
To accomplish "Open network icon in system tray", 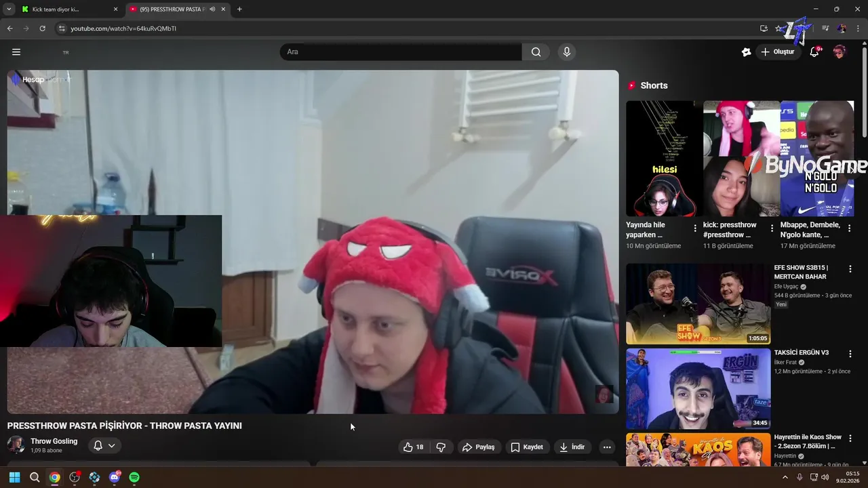I will tap(813, 477).
